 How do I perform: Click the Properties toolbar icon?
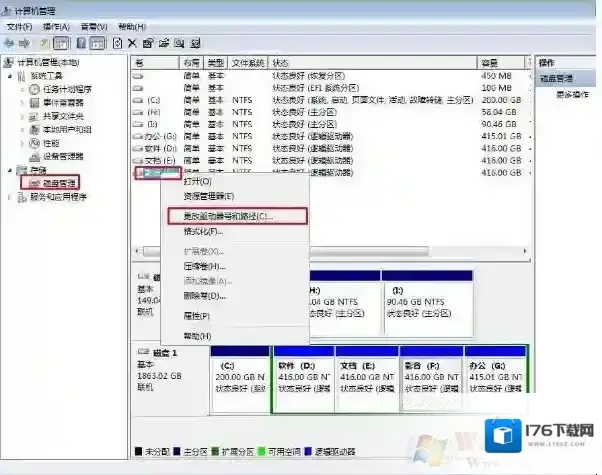(x=148, y=43)
